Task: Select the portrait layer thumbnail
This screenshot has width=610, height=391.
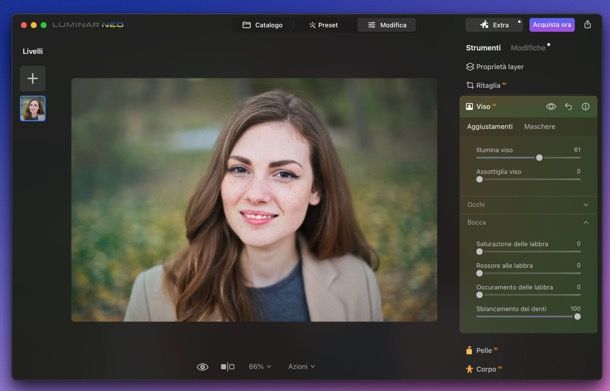Action: [x=33, y=109]
